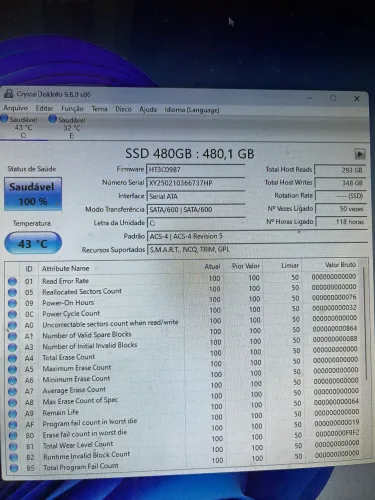Click the status icon of Remain Life
This screenshot has height=500, width=375.
click(x=13, y=413)
